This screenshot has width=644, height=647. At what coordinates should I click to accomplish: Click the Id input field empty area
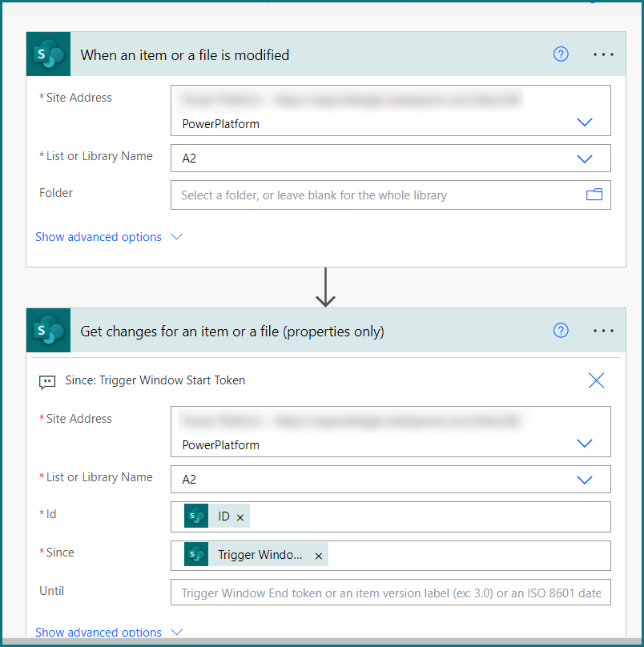[x=429, y=516]
